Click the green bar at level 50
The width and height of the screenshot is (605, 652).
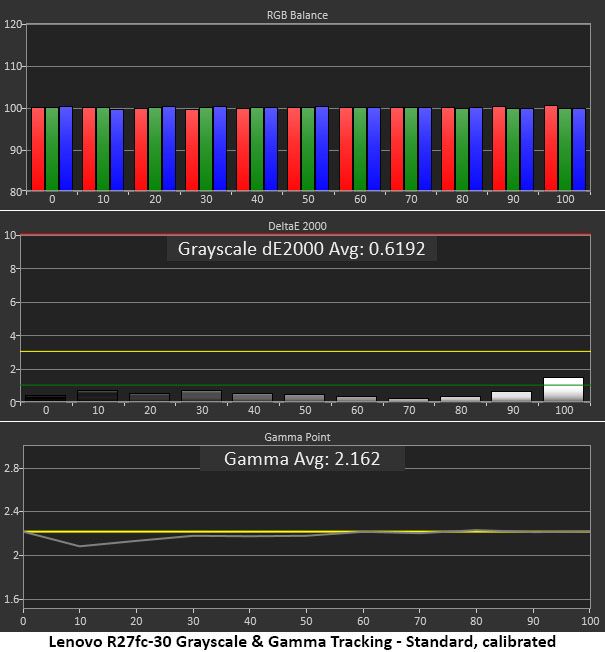click(308, 149)
